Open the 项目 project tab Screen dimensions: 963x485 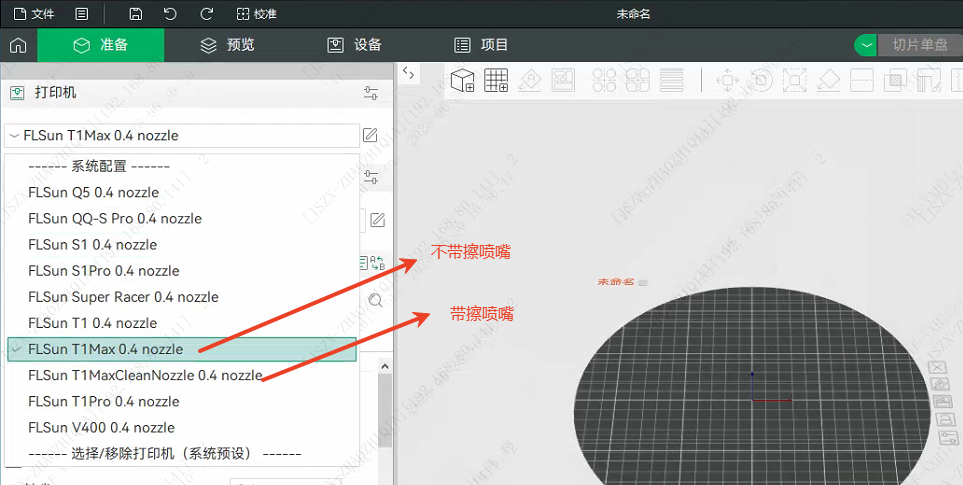481,45
